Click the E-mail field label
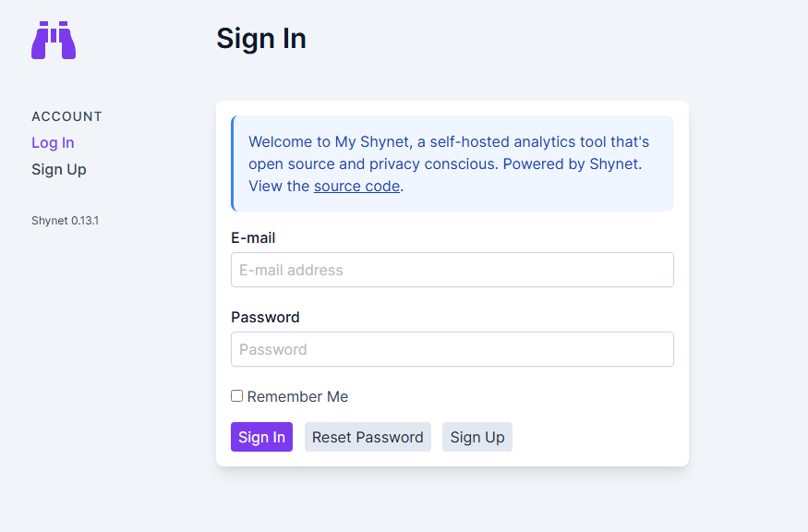 click(253, 237)
